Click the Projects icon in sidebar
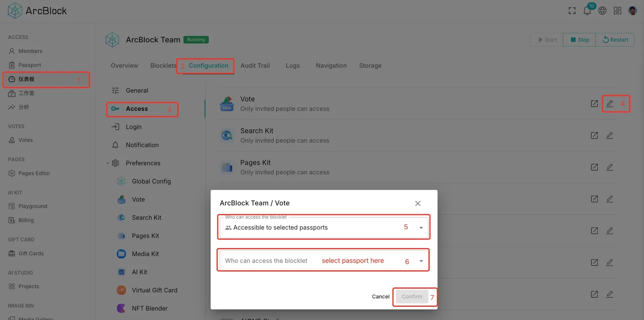The height and width of the screenshot is (320, 644). pos(12,286)
